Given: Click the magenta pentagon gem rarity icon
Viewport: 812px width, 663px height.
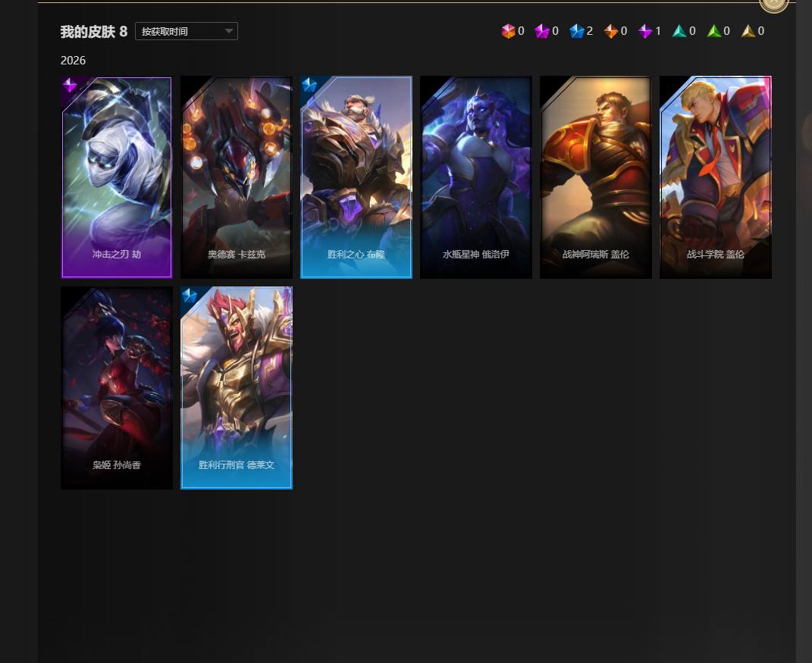Looking at the screenshot, I should tap(541, 31).
